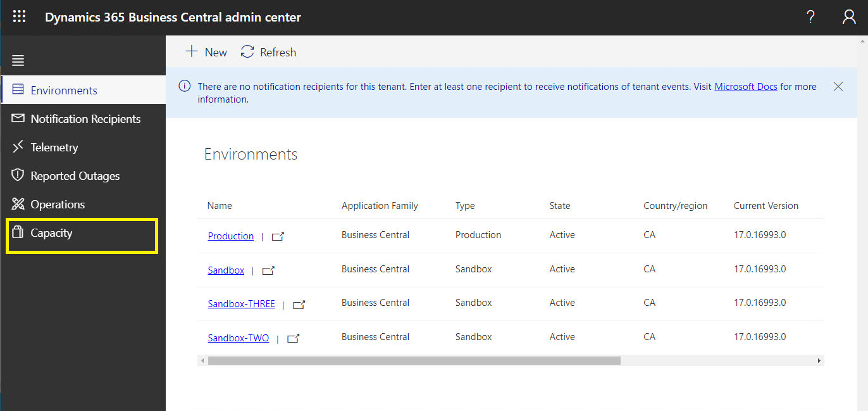This screenshot has height=411, width=868.
Task: Click the info icon in notification banner
Action: (x=185, y=86)
